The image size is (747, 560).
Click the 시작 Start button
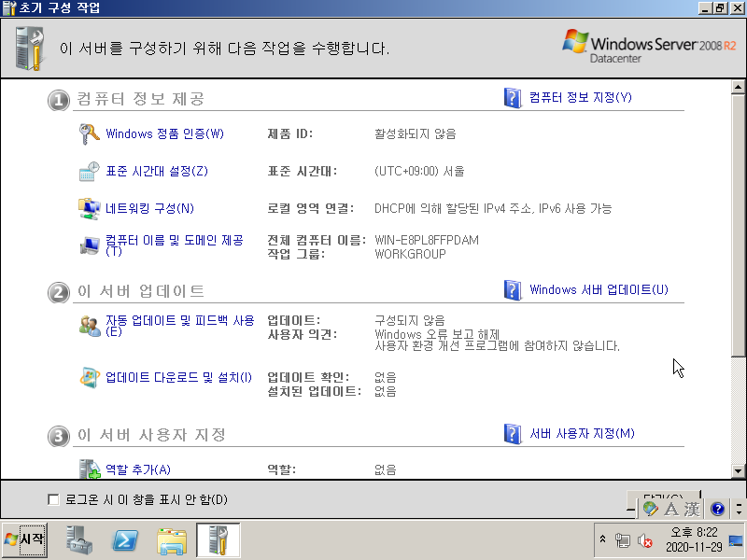click(25, 539)
